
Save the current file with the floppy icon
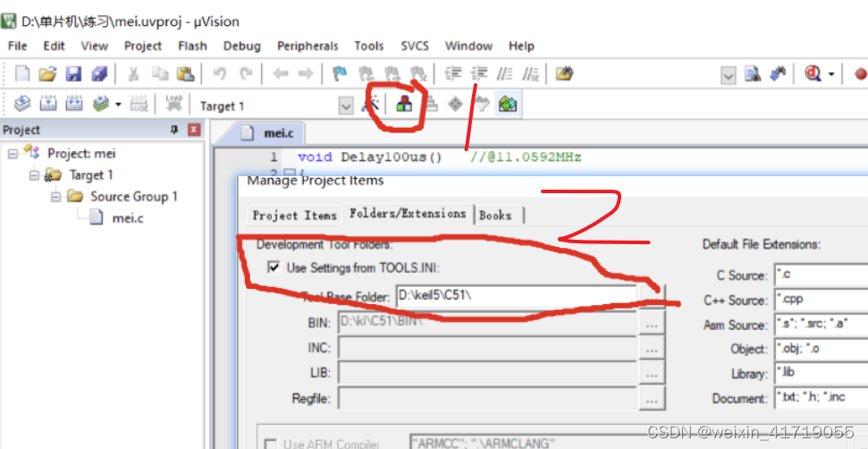(x=73, y=73)
